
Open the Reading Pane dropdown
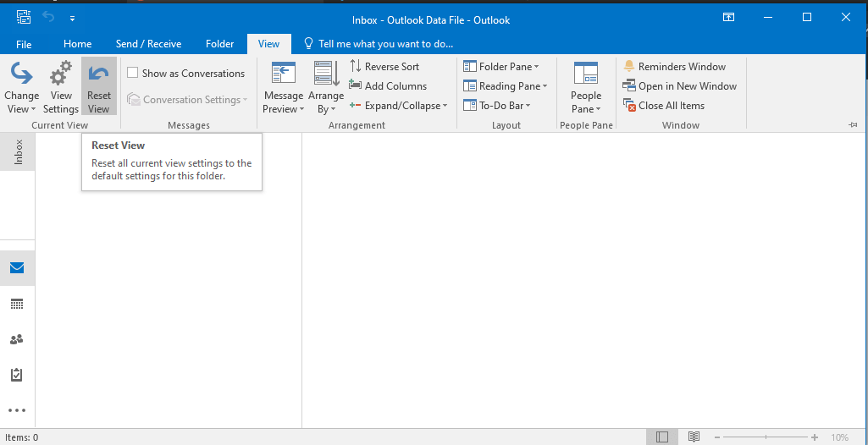505,85
